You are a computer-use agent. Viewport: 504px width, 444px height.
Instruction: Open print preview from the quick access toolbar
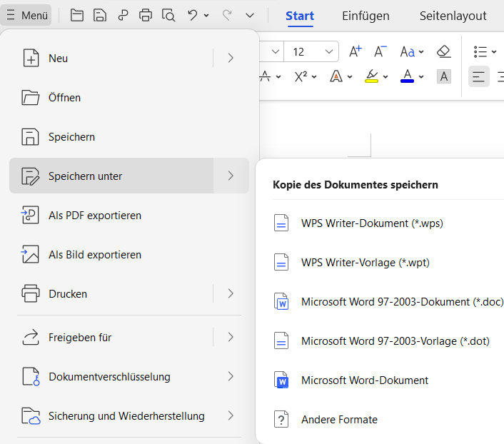[x=168, y=15]
